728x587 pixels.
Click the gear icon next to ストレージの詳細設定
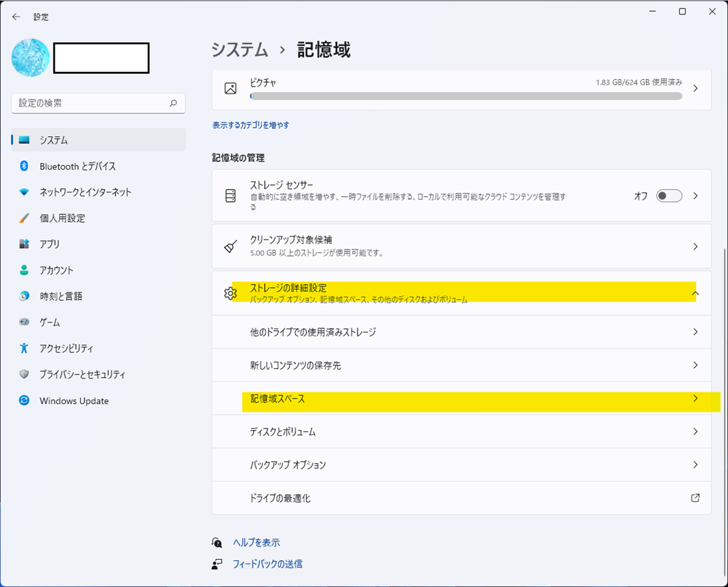231,293
